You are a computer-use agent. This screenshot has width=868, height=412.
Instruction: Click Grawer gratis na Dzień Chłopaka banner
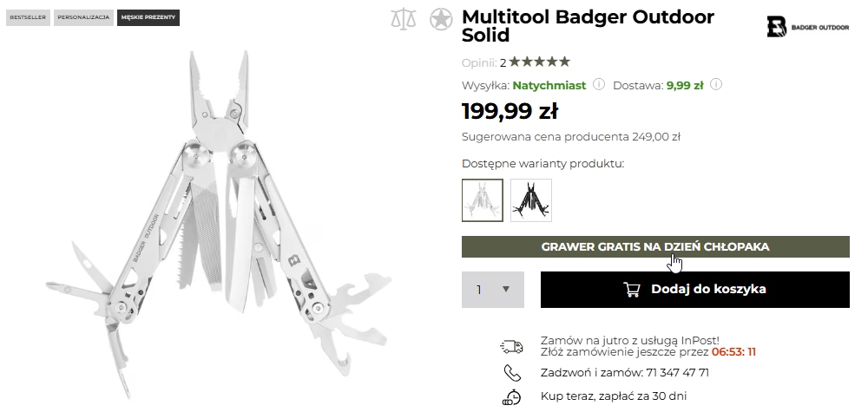click(655, 246)
